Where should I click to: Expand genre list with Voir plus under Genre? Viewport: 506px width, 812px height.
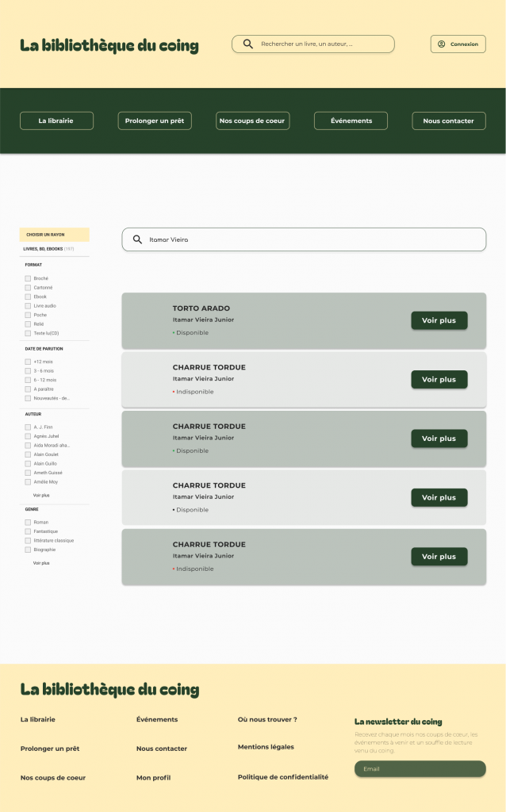point(41,563)
